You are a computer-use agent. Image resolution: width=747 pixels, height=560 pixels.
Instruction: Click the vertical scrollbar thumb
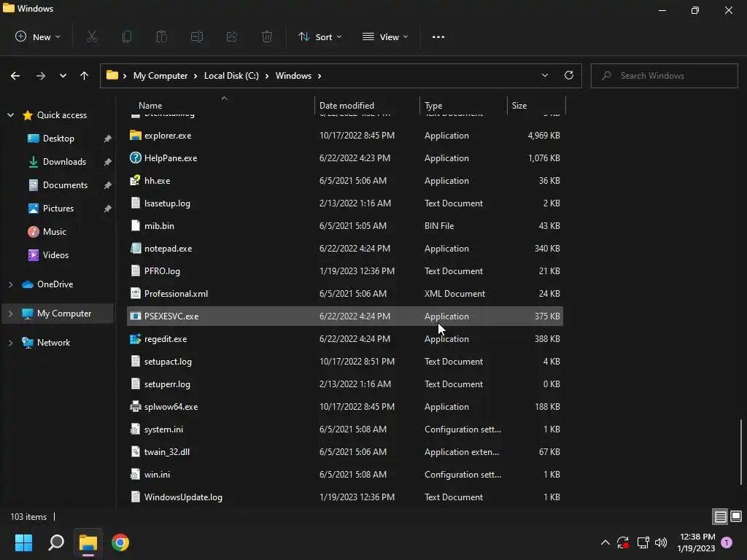click(x=741, y=451)
